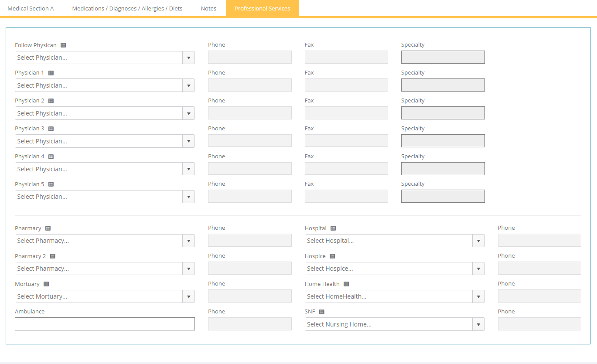This screenshot has height=364, width=597.
Task: Open the list icon next to Mortuary
Action: tap(46, 284)
